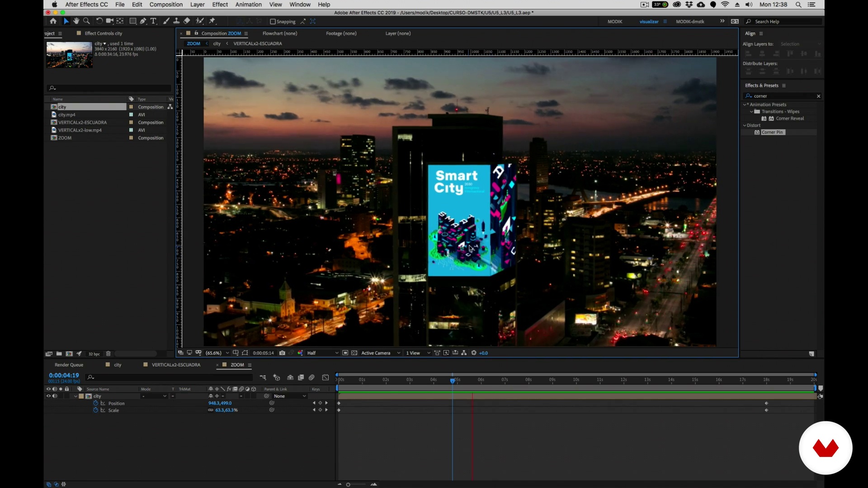Viewport: 868px width, 488px height.
Task: Pick the Puppet Pin tool
Action: pos(212,21)
